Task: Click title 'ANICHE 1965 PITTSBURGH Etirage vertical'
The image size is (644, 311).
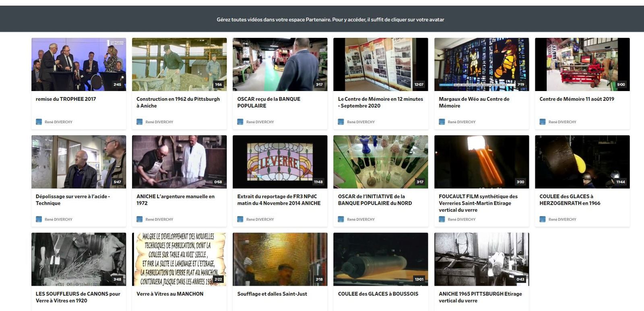Action: click(480, 297)
